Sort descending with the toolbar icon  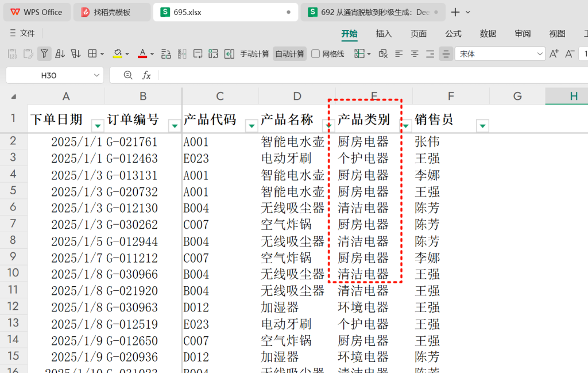(x=76, y=54)
